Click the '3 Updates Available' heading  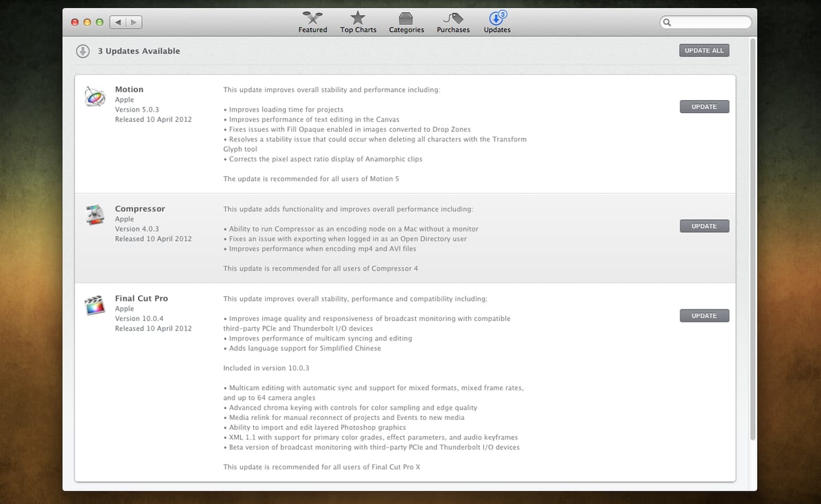point(139,51)
